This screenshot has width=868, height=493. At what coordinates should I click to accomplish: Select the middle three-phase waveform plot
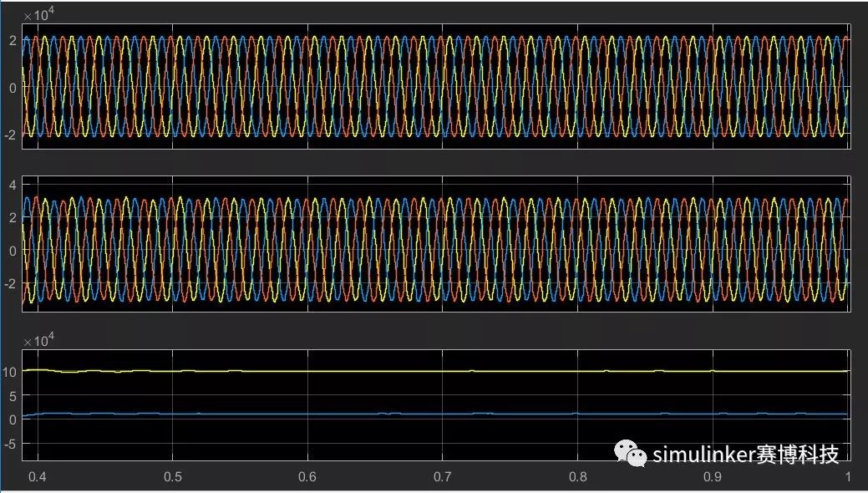pyautogui.click(x=435, y=244)
